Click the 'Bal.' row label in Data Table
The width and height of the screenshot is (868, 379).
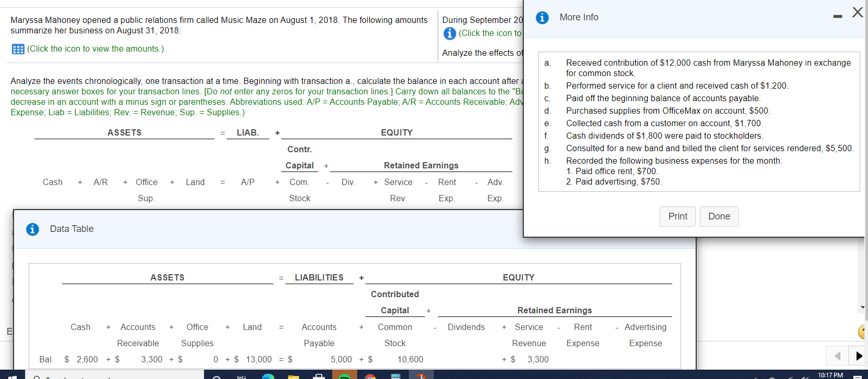click(46, 359)
